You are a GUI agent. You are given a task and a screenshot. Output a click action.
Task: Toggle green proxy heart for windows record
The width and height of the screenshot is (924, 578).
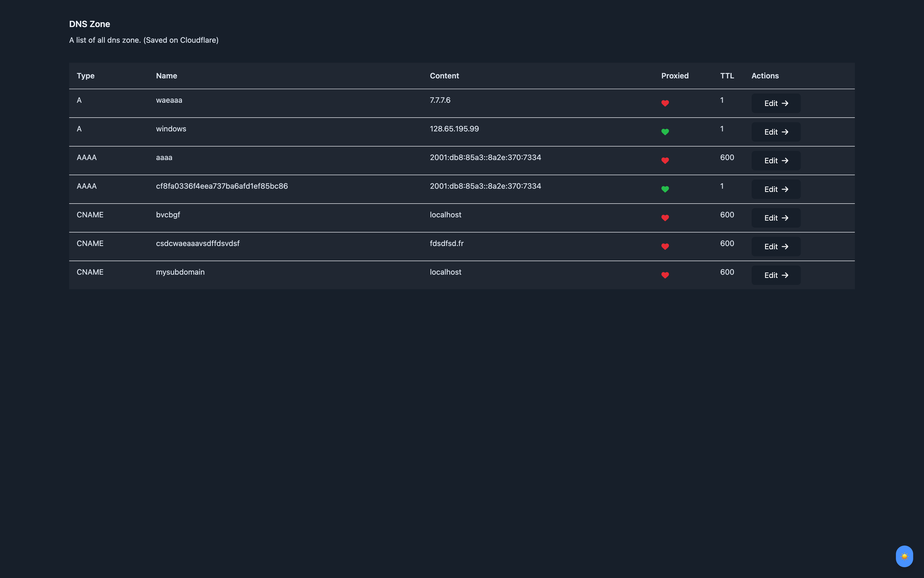point(665,131)
